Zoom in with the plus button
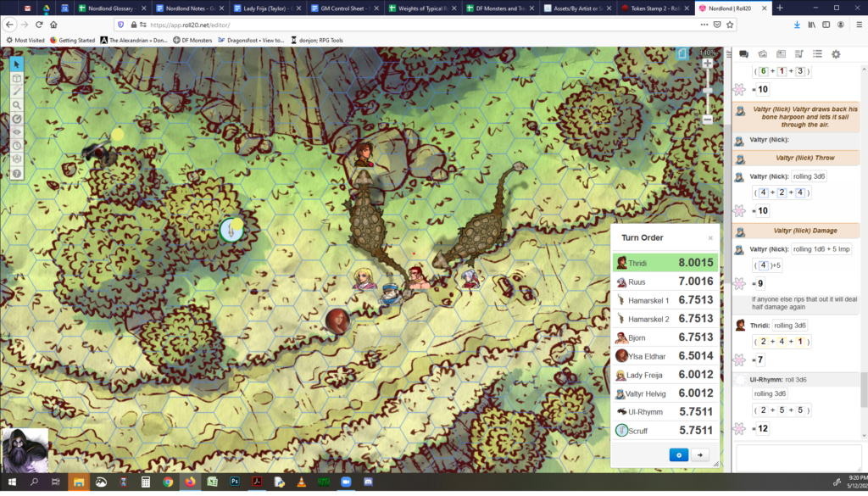868x496 pixels. (x=708, y=64)
